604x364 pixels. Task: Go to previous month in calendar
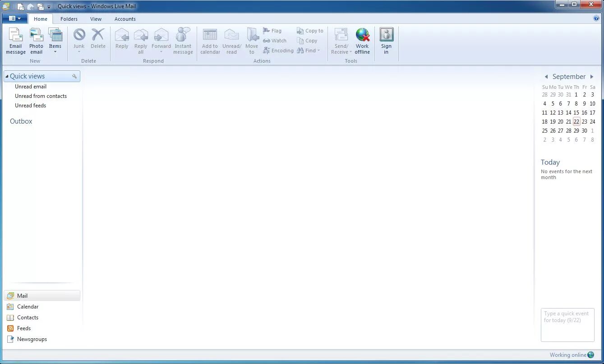546,77
